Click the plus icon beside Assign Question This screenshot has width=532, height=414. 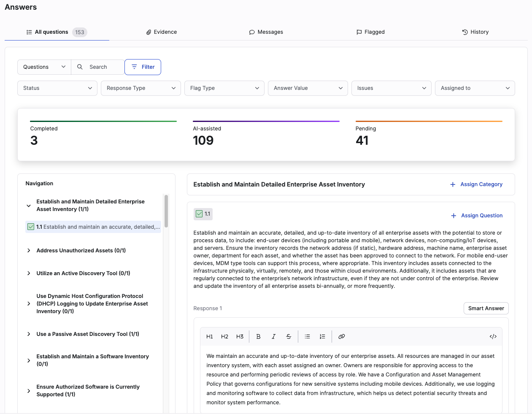coord(454,216)
